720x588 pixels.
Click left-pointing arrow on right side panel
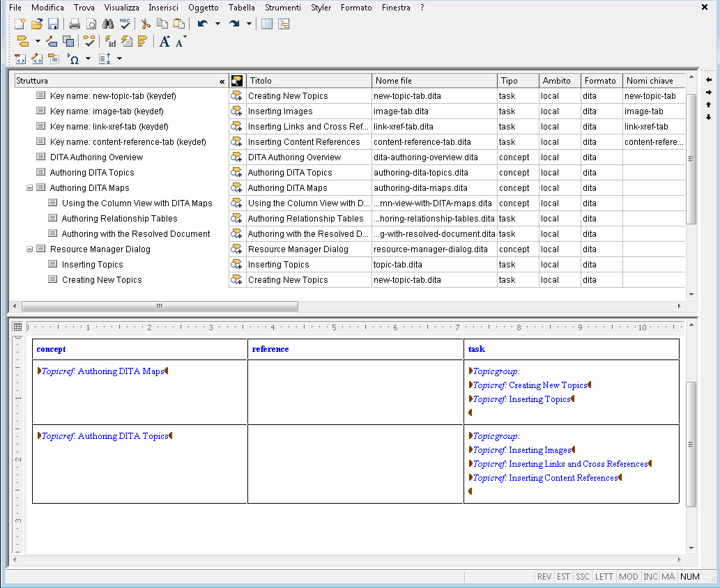coord(709,80)
